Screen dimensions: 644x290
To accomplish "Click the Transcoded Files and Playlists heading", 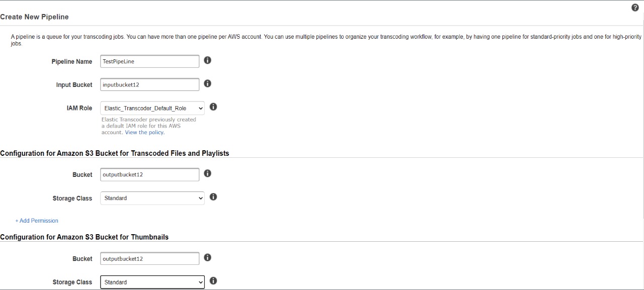I will [115, 153].
